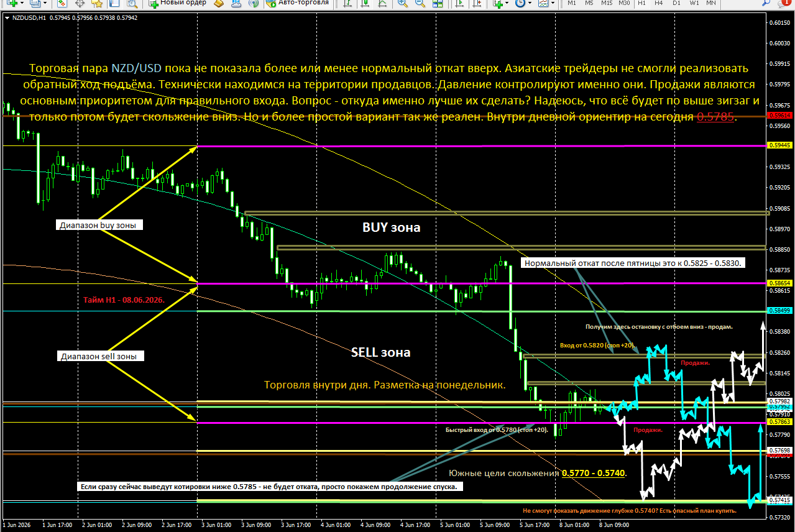Open the Terminal panel icon
This screenshot has width=795, height=532.
click(114, 3)
